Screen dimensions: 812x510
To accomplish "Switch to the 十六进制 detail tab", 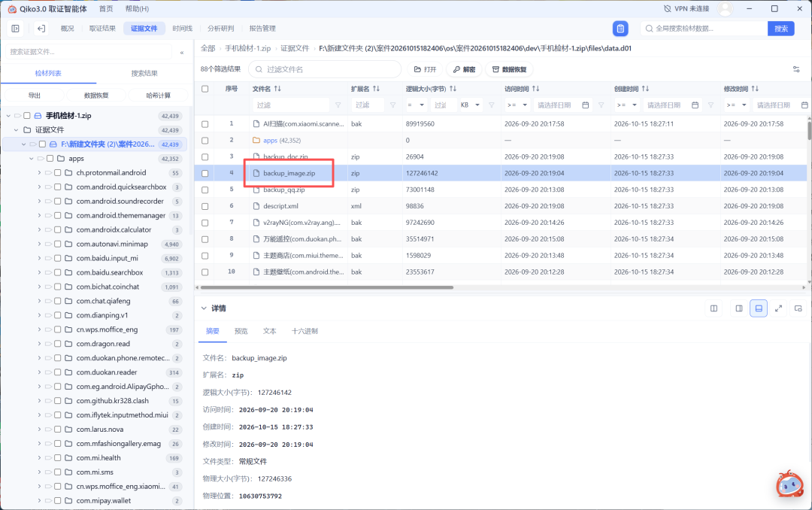I will pyautogui.click(x=304, y=331).
